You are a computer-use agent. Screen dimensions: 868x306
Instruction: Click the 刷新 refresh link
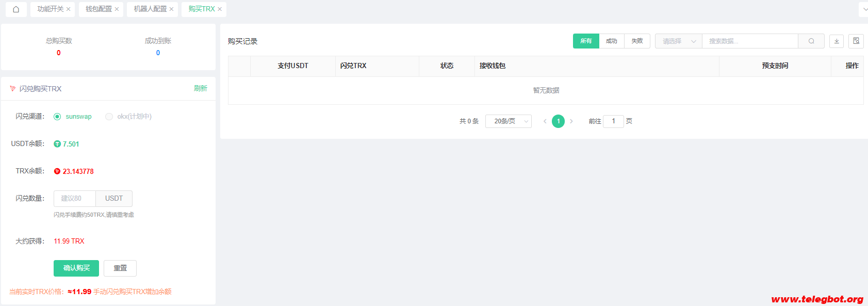point(200,89)
